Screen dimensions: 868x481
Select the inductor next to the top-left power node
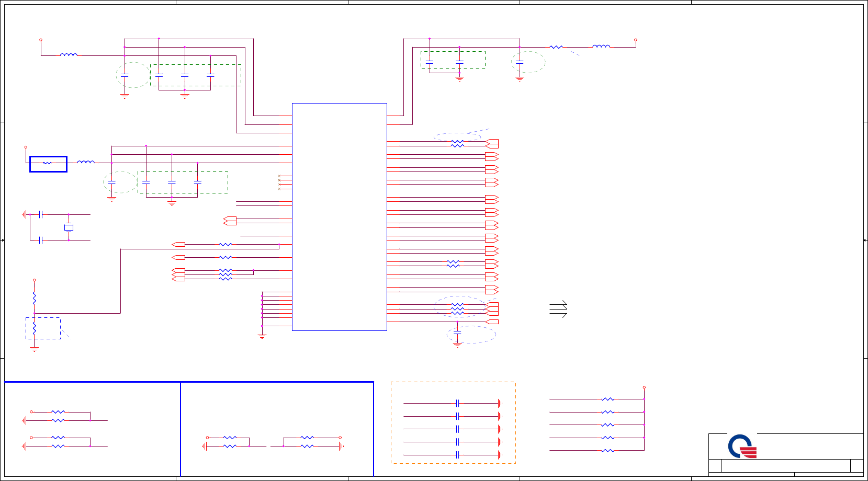tap(69, 54)
